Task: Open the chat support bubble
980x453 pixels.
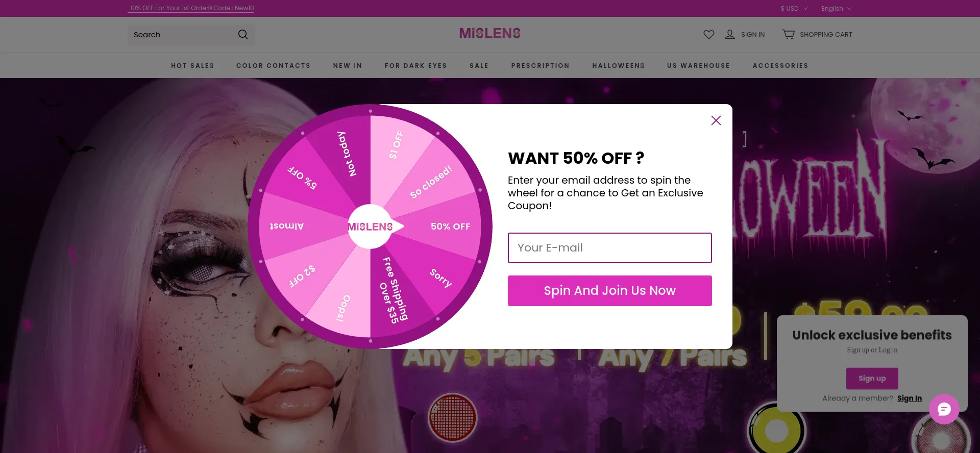Action: tap(944, 409)
